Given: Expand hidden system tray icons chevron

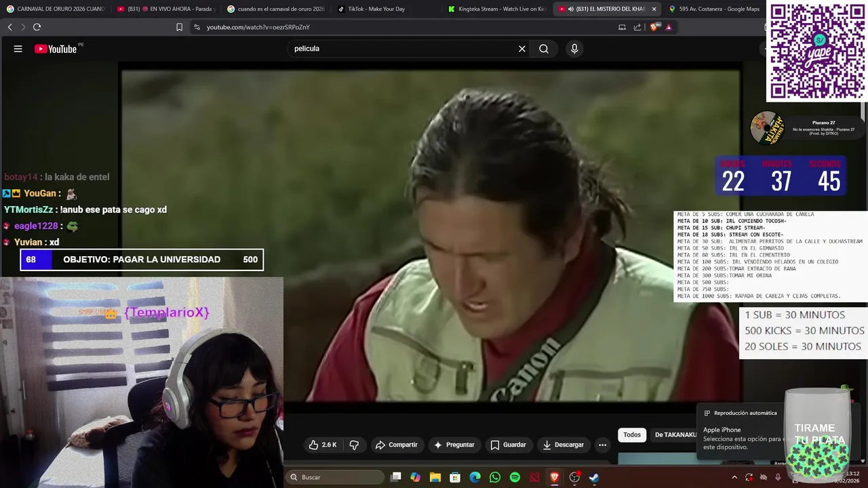Looking at the screenshot, I should pyautogui.click(x=734, y=477).
